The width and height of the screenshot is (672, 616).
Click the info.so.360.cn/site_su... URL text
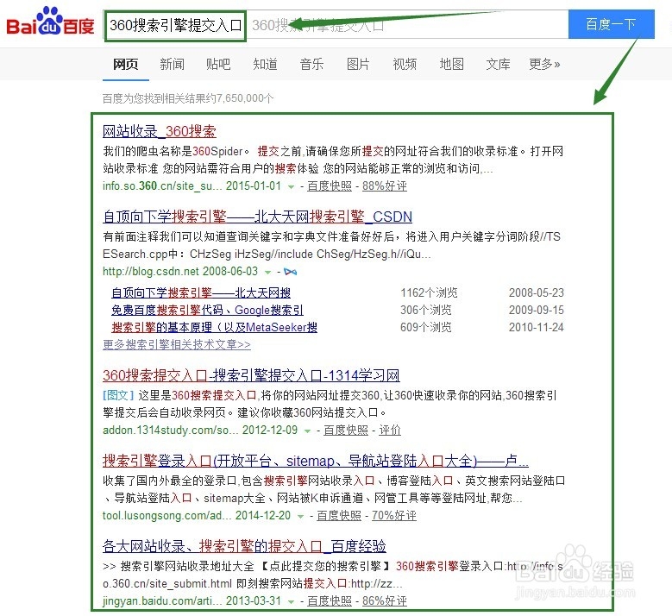pyautogui.click(x=163, y=186)
